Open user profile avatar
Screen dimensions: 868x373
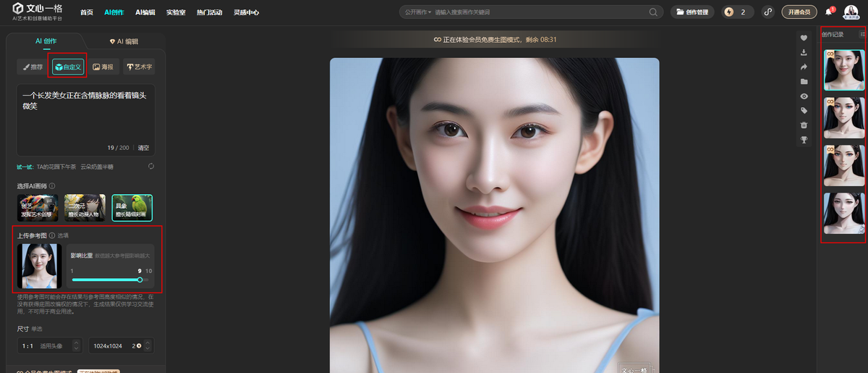pos(851,12)
